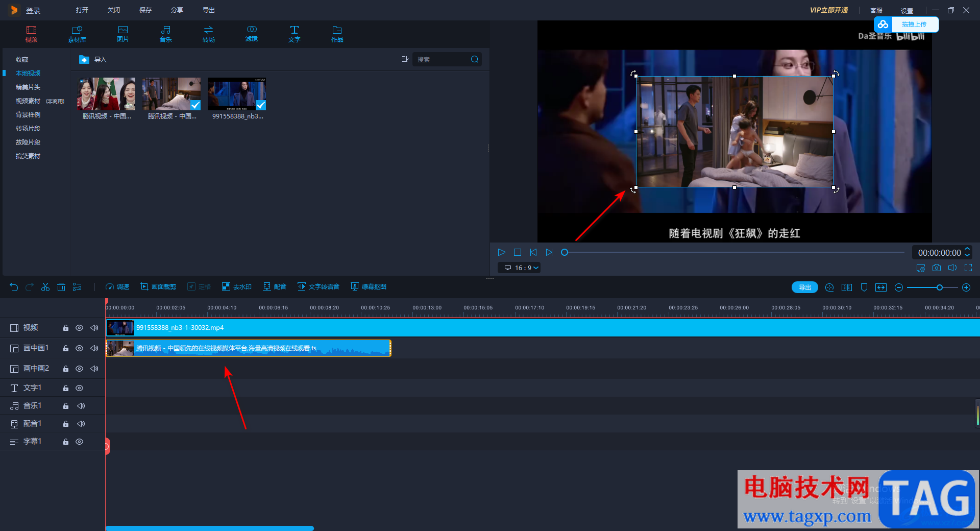Click the blue 导出 export button
This screenshot has height=531, width=980.
(x=805, y=287)
